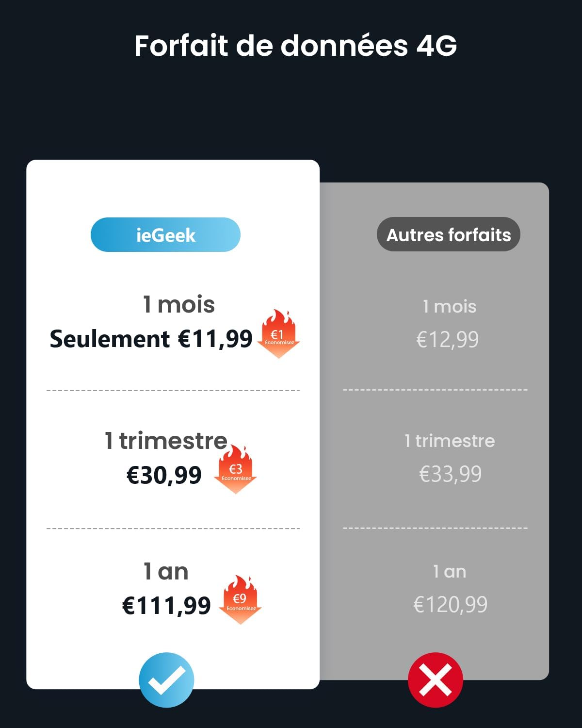This screenshot has height=728, width=582.
Task: Click the €9 savings flame badge
Action: click(x=241, y=600)
